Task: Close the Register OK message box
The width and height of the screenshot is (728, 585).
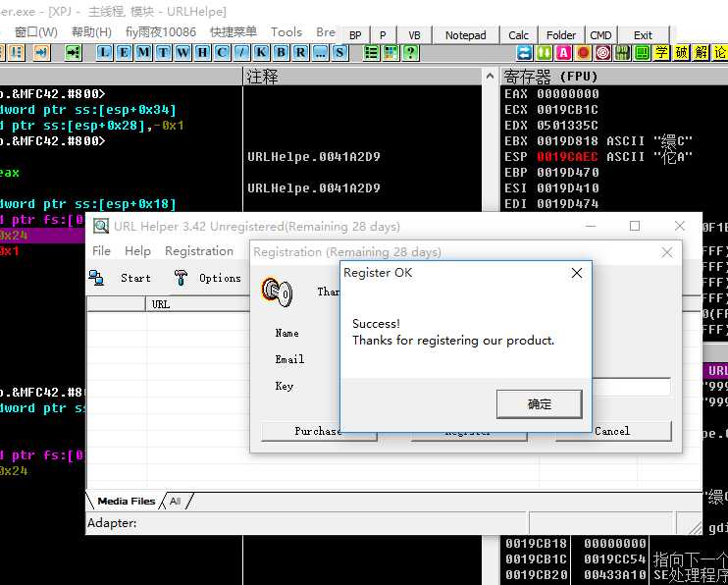Action: click(x=577, y=273)
